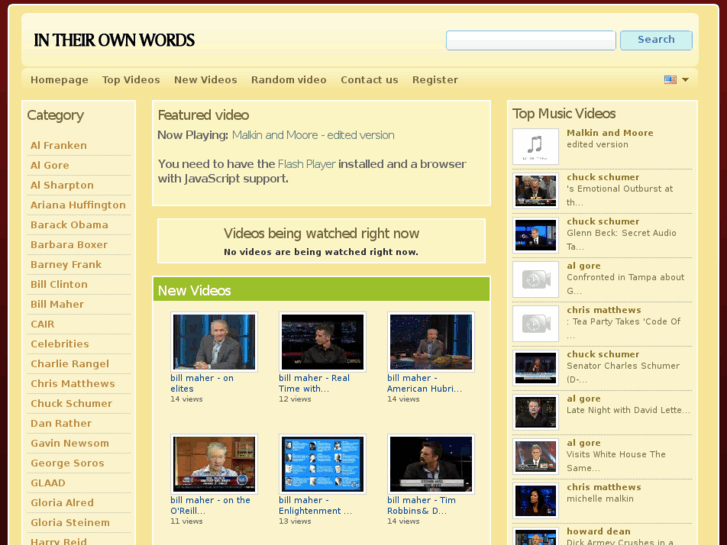Click the In Their Own Words site logo
The height and width of the screenshot is (545, 727).
coord(114,40)
